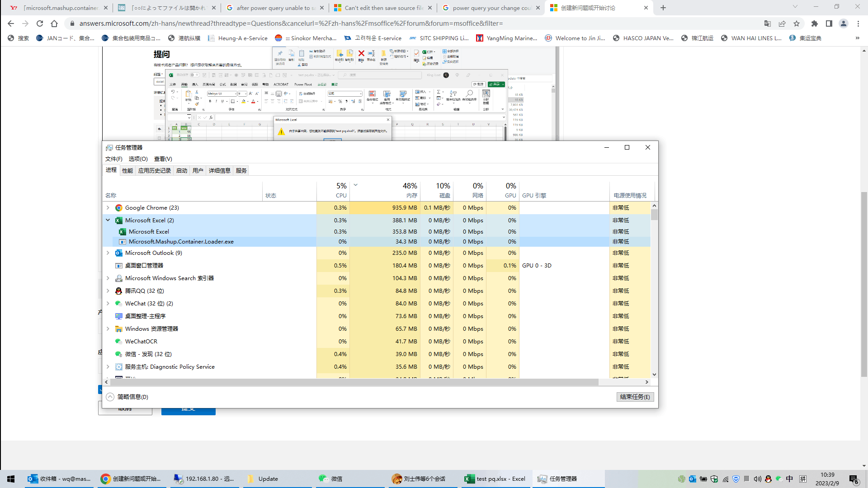Click the volume speaker icon in system tray
This screenshot has height=488, width=868.
tap(758, 479)
